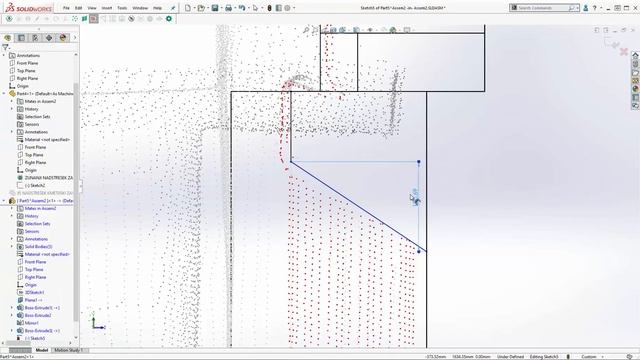The height and width of the screenshot is (360, 640).
Task: Expand the Part4<1> component node
Action: pos(4,93)
